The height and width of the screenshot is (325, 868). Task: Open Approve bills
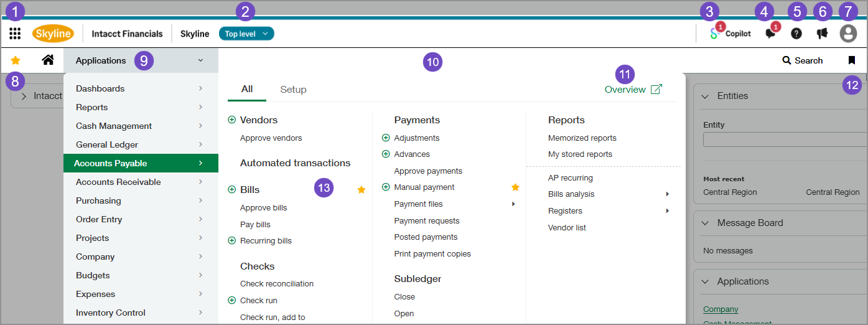tap(264, 208)
